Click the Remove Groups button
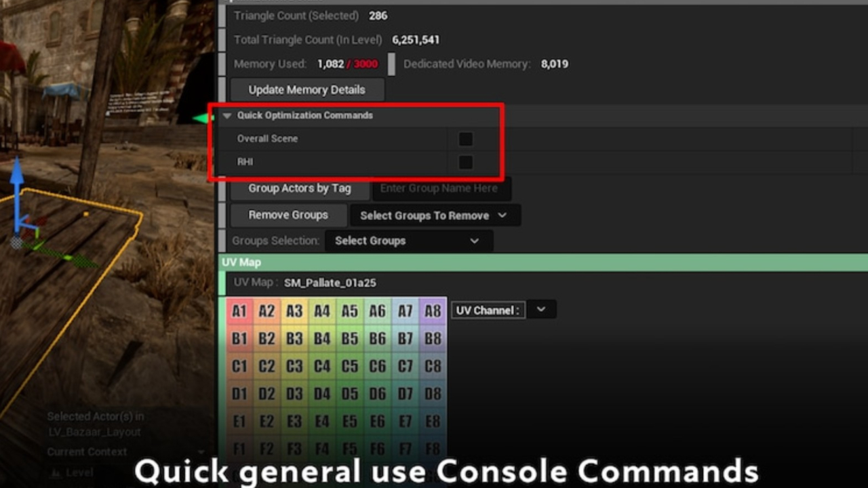Image resolution: width=868 pixels, height=488 pixels. click(x=288, y=215)
